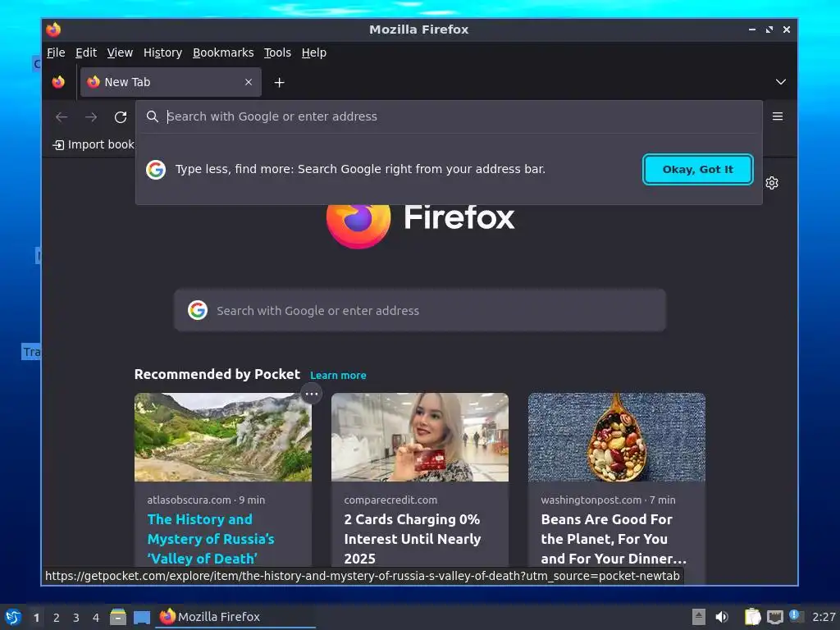Open the Tools menu
The height and width of the screenshot is (630, 840).
277,52
